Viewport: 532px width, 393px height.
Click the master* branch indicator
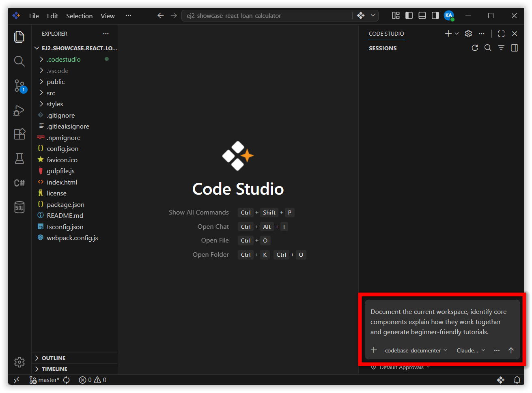(x=45, y=380)
